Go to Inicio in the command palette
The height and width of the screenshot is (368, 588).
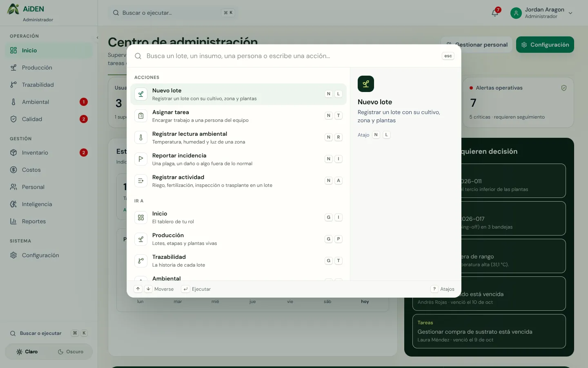point(238,217)
